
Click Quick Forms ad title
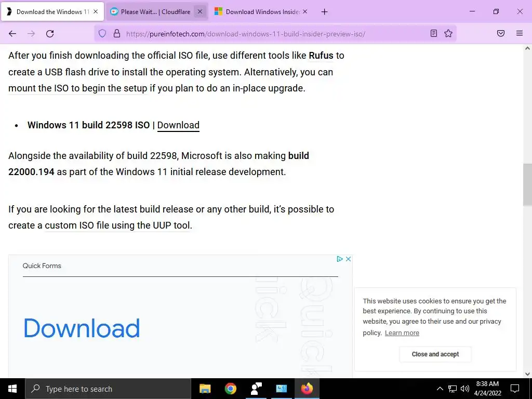[42, 266]
